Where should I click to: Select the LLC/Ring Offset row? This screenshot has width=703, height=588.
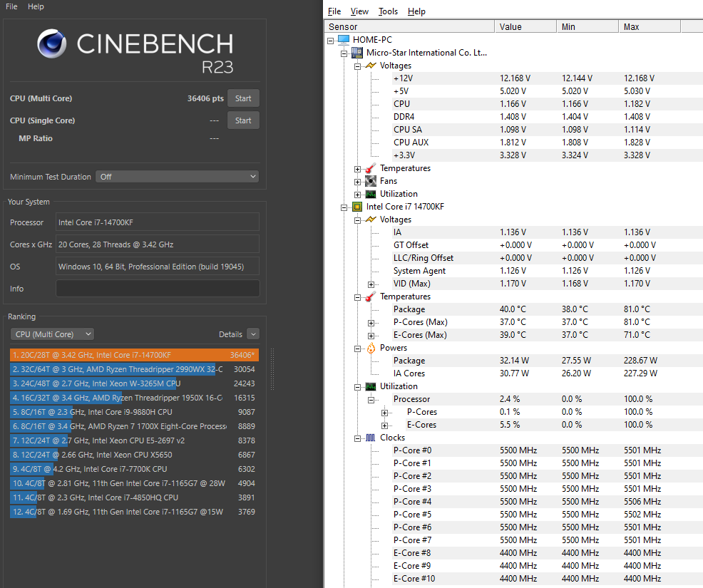[547, 258]
